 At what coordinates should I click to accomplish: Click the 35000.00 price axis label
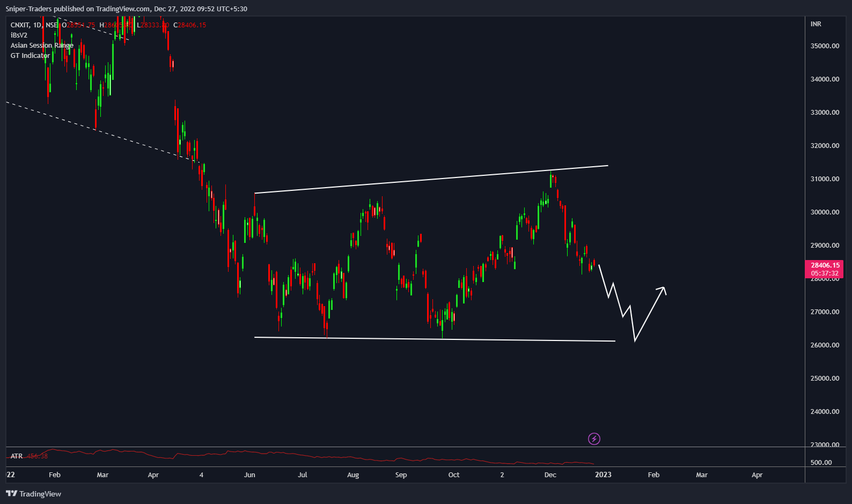coord(825,46)
